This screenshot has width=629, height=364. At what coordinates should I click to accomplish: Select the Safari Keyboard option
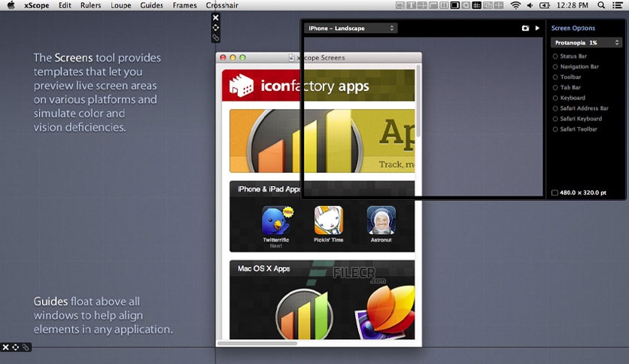tap(577, 119)
